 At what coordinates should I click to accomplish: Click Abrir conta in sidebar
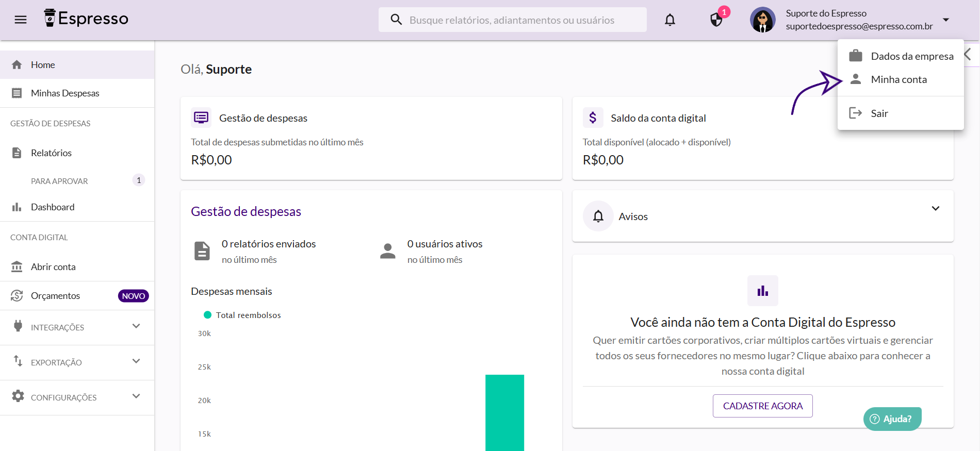77,266
